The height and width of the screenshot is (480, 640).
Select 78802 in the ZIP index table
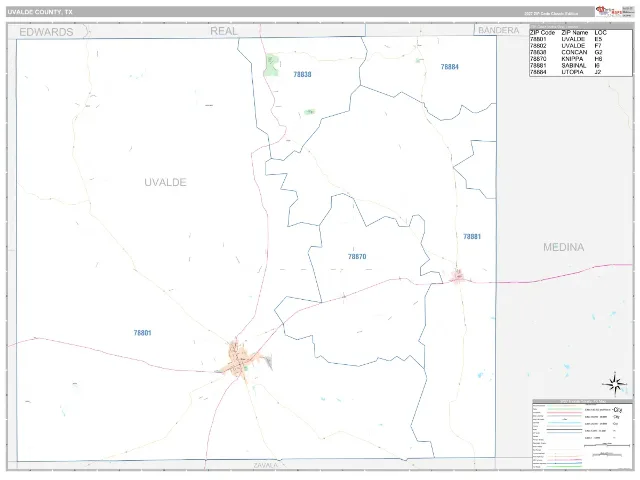pyautogui.click(x=538, y=46)
